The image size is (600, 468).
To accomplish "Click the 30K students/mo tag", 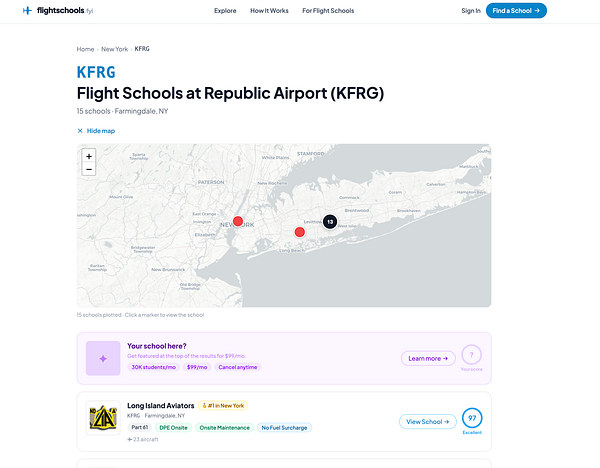I will [153, 367].
